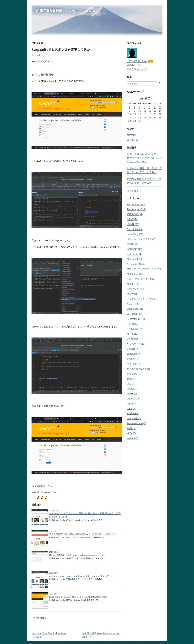Open the 2021-05-28 date link
194x644 pixels.
point(54,552)
